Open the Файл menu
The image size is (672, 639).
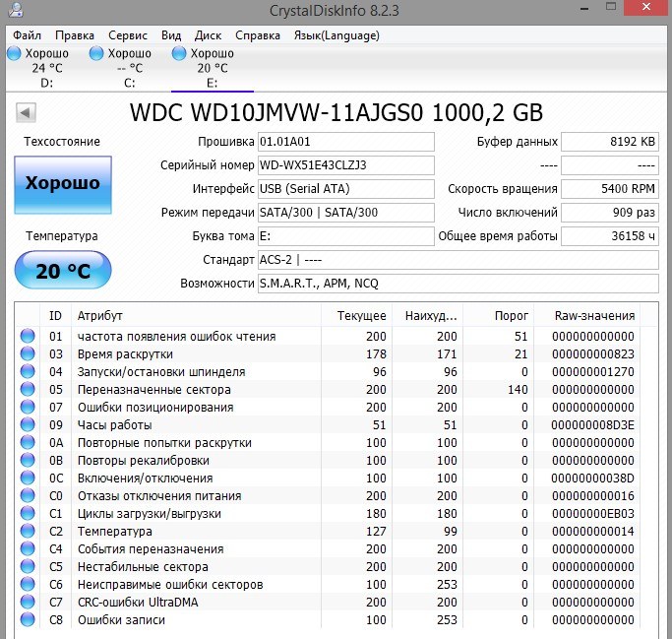(28, 34)
